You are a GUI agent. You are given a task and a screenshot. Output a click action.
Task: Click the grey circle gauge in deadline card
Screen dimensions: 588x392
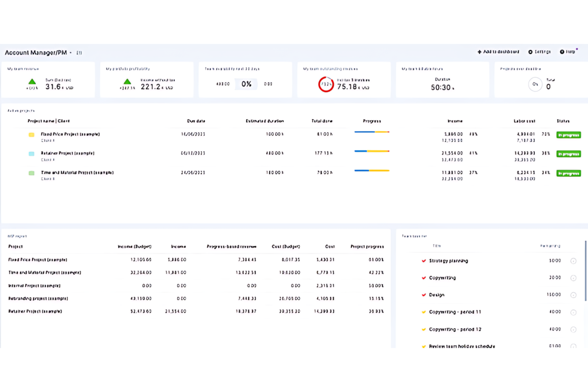coord(535,84)
